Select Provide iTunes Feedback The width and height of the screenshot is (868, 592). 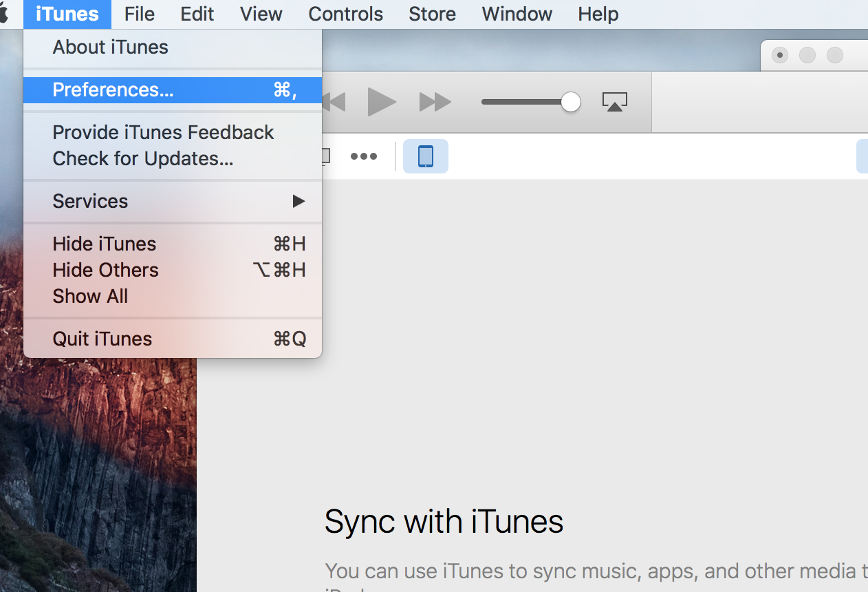[173, 132]
